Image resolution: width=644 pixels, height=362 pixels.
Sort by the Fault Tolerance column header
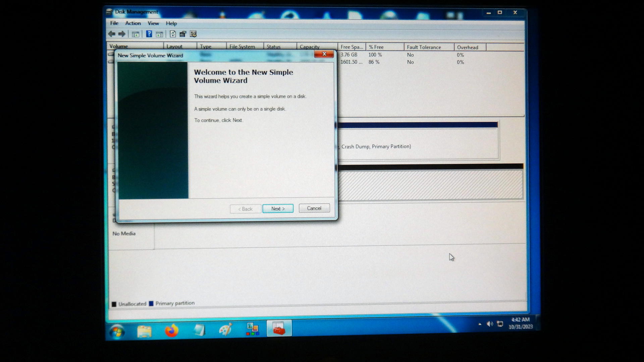click(429, 47)
